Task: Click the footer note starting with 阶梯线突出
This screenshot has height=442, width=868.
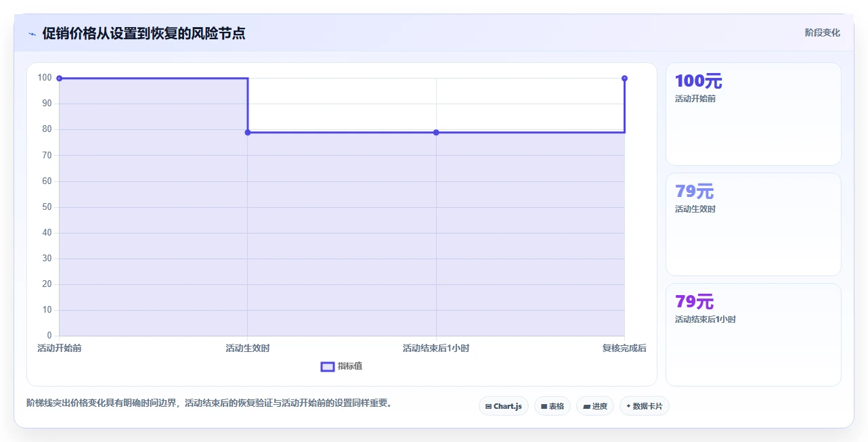Action: pos(209,403)
